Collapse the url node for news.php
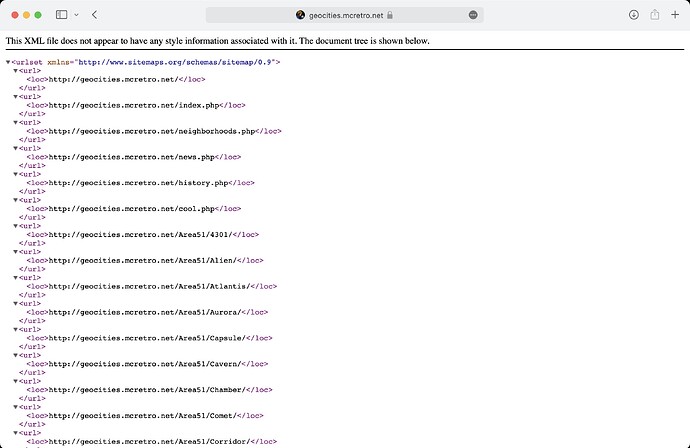The width and height of the screenshot is (690, 448). click(16, 149)
